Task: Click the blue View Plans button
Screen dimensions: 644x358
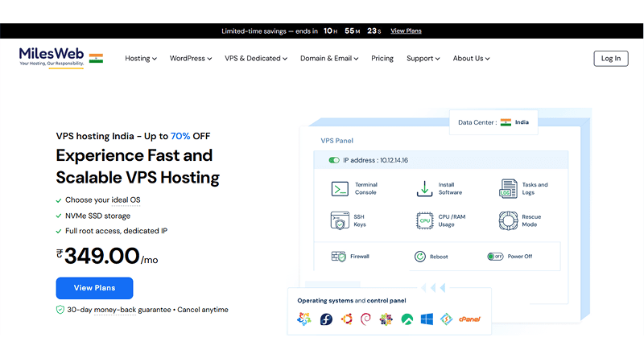Action: [x=94, y=288]
